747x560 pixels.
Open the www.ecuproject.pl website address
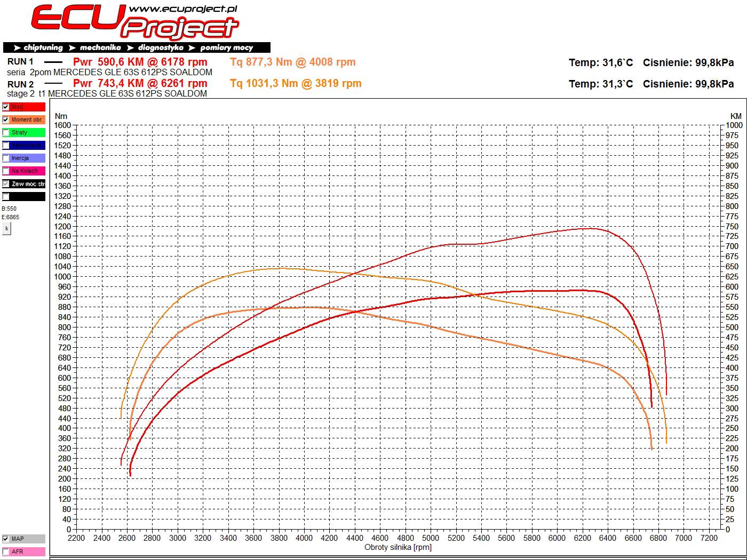pyautogui.click(x=183, y=9)
